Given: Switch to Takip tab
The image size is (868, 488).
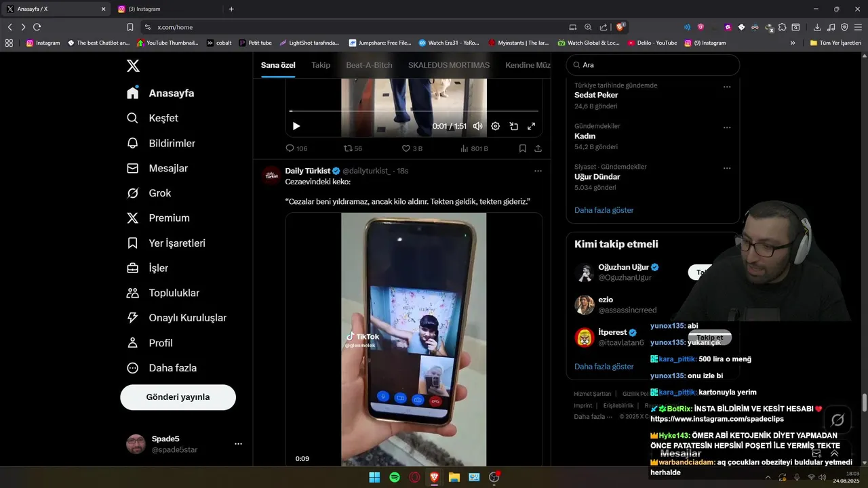Looking at the screenshot, I should 321,65.
